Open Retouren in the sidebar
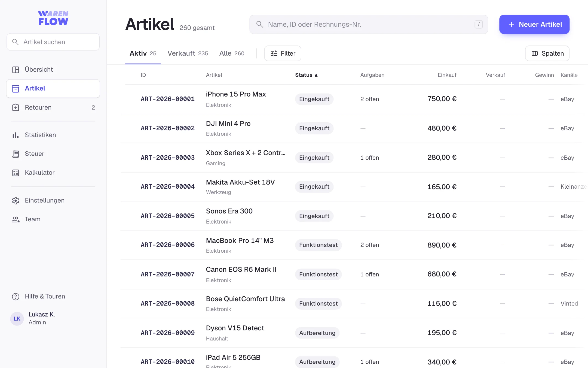The width and height of the screenshot is (588, 368). click(x=53, y=108)
